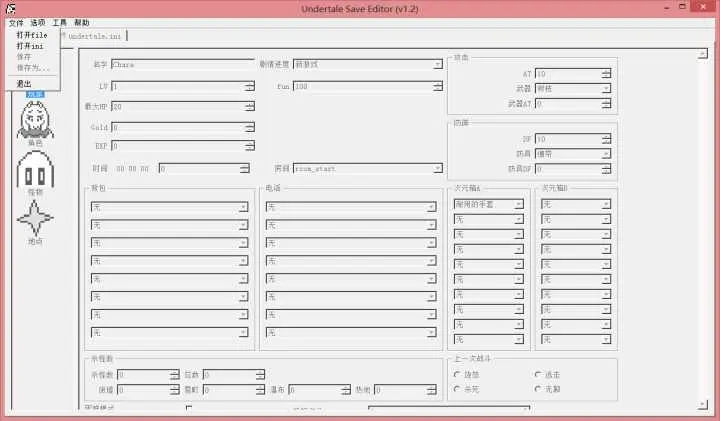The height and width of the screenshot is (421, 720).
Task: Open the '选项' menu
Action: click(37, 22)
